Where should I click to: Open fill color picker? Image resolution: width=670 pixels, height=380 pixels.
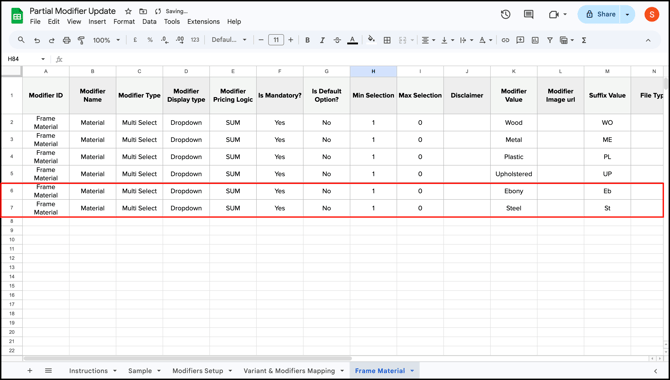point(371,40)
